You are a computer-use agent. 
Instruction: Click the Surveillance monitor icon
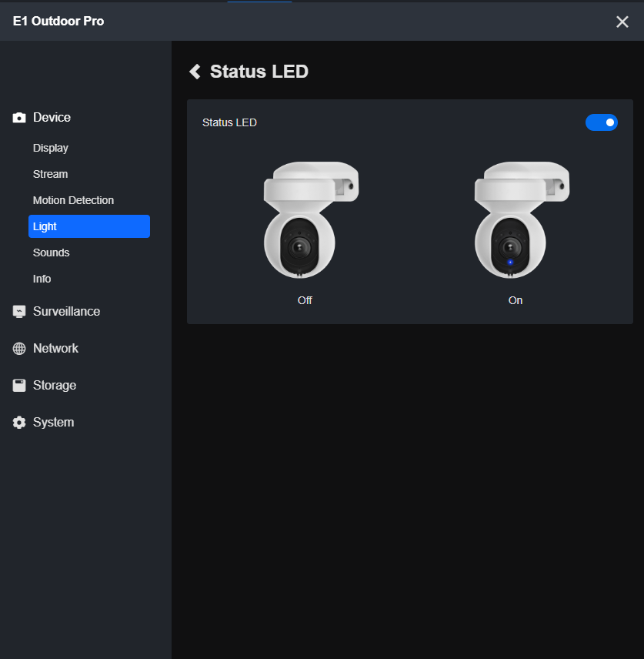[x=18, y=311]
